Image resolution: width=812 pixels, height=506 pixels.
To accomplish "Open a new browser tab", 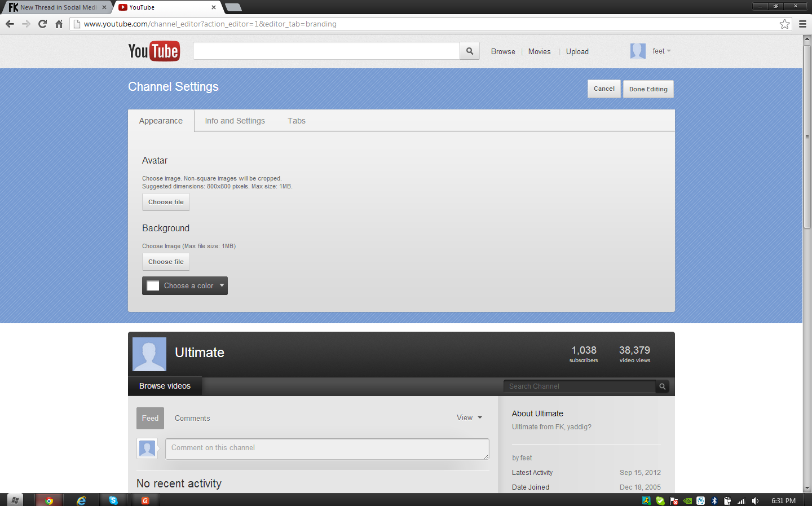I will pos(233,7).
